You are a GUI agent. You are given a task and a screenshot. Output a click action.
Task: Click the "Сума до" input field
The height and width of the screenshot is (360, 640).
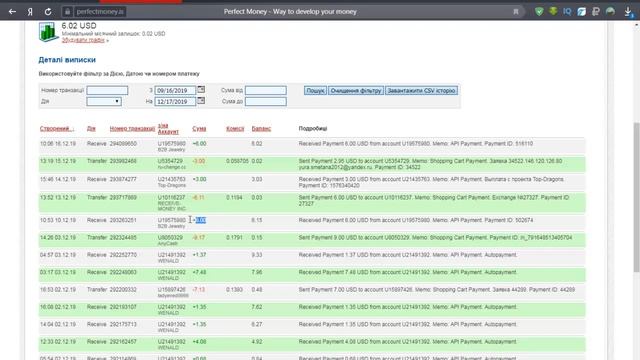(x=266, y=101)
